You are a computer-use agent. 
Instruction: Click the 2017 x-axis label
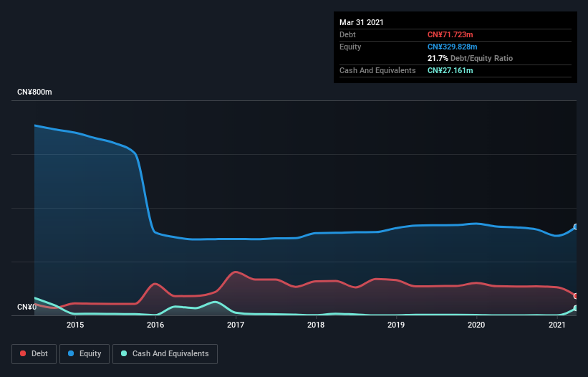pos(236,325)
